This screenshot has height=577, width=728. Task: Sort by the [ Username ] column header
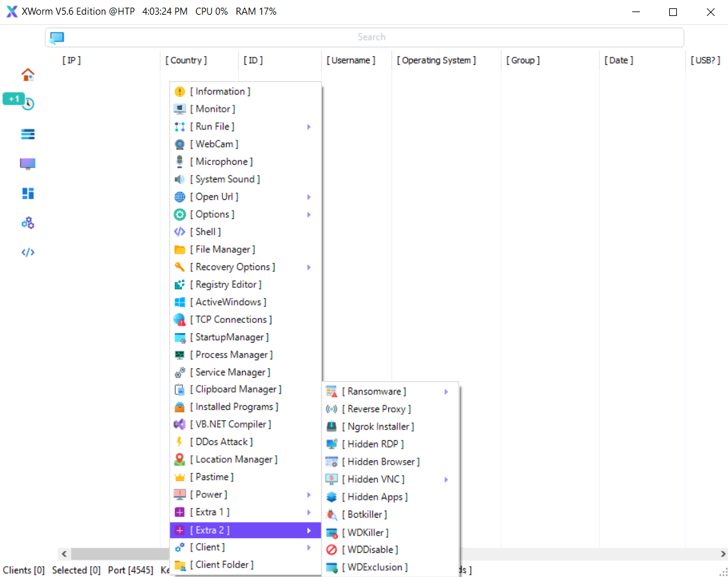pos(351,61)
